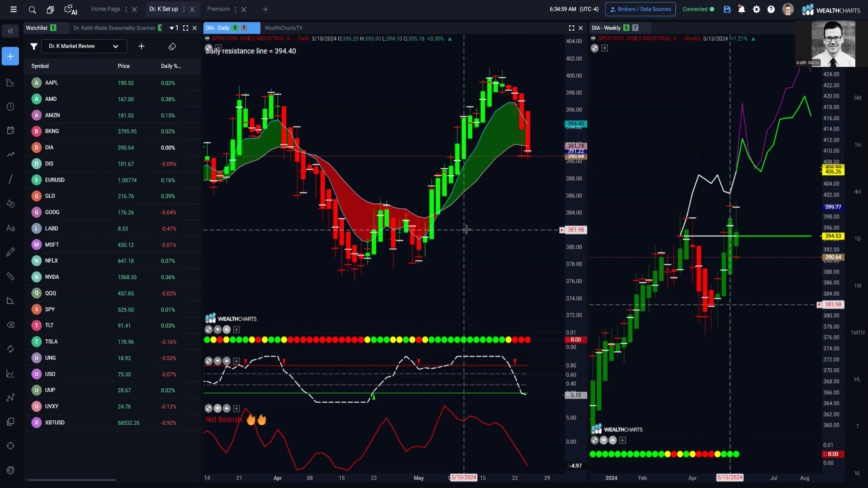
Task: Toggle the S badge on Watchlist tab
Action: 53,28
